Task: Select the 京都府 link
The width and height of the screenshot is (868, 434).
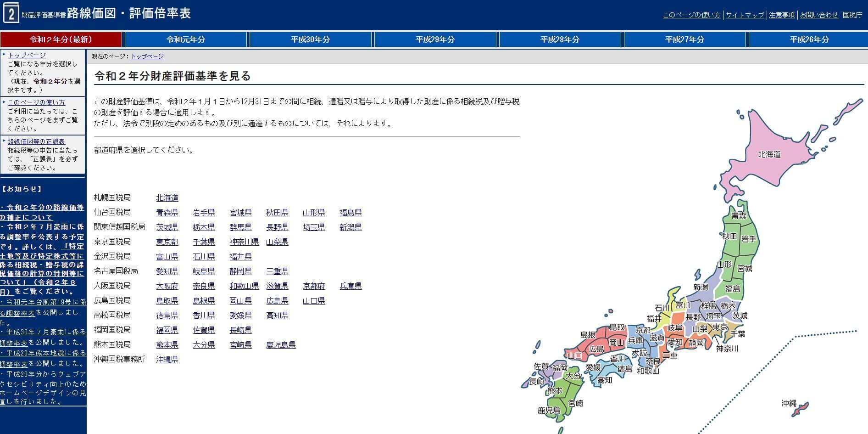Action: [314, 286]
